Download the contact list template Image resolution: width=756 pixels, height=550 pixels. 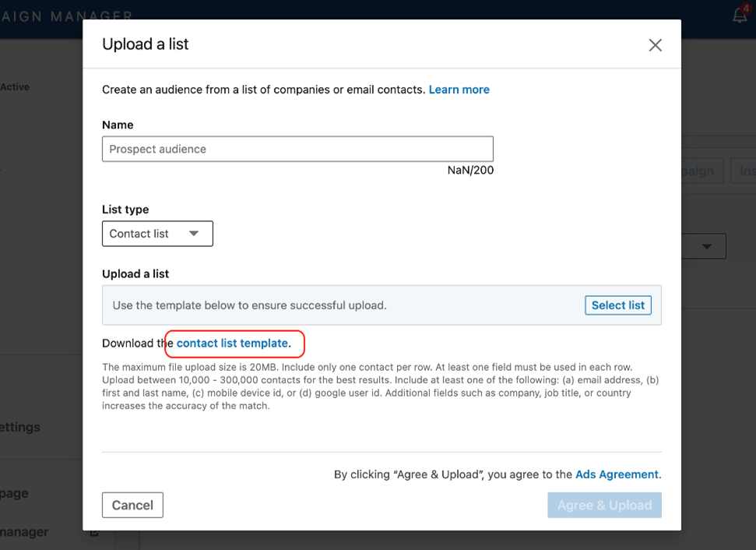(232, 343)
